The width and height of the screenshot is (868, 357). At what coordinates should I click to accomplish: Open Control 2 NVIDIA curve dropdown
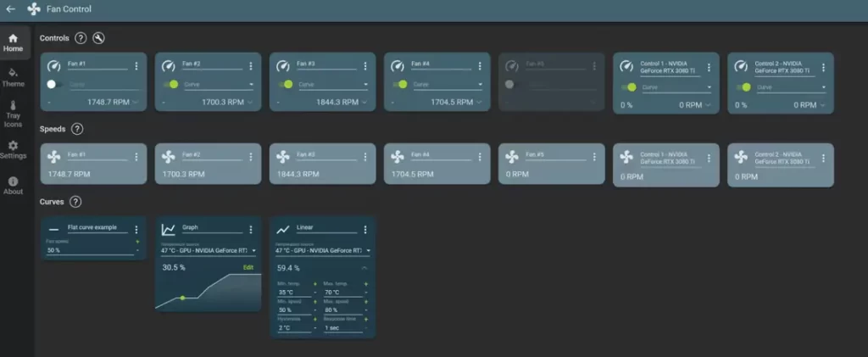pos(792,87)
